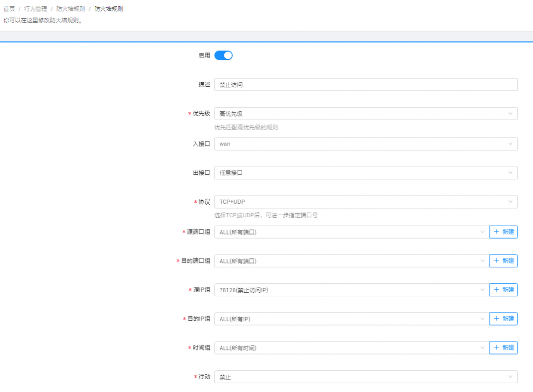Open the 优先级 priority dropdown

coord(365,114)
